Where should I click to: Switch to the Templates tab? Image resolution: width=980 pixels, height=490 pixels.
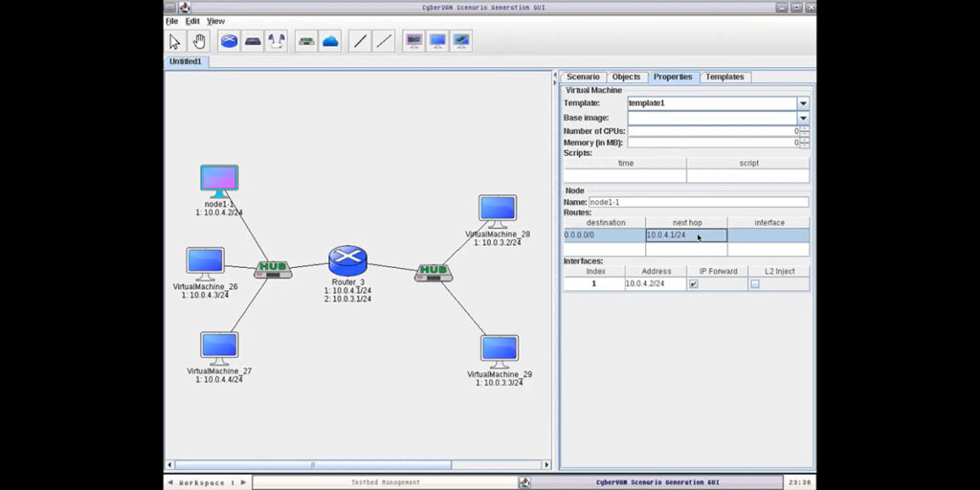coord(724,77)
